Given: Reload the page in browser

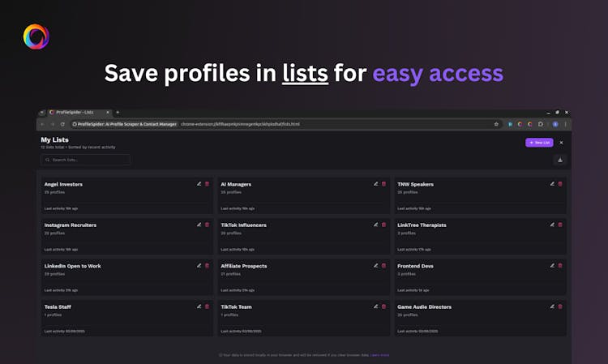Looking at the screenshot, I should tap(62, 124).
